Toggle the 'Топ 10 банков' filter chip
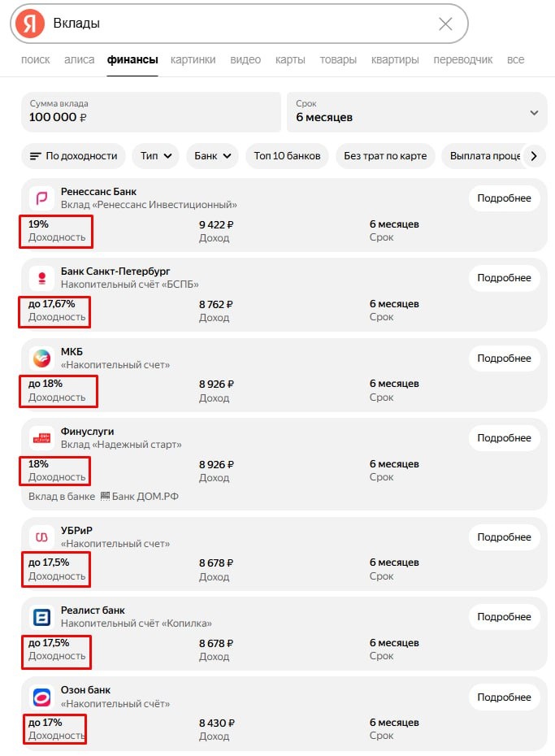Screen dimensions: 555x756 tap(287, 156)
